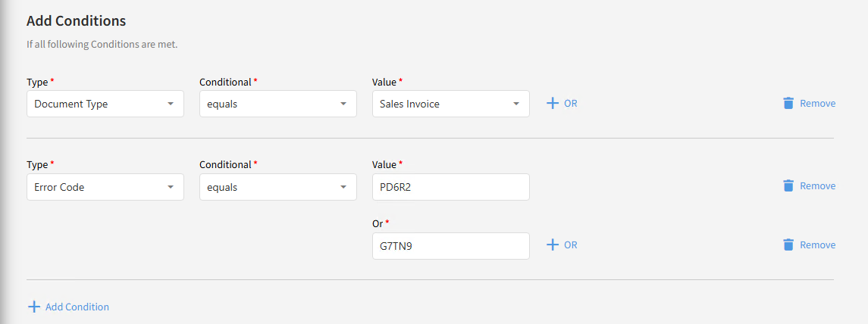Click into the Or field containing G7TN9

450,246
